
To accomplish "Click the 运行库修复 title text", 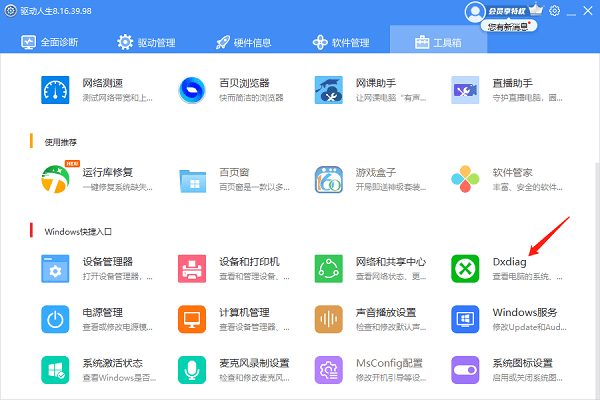I will point(108,172).
